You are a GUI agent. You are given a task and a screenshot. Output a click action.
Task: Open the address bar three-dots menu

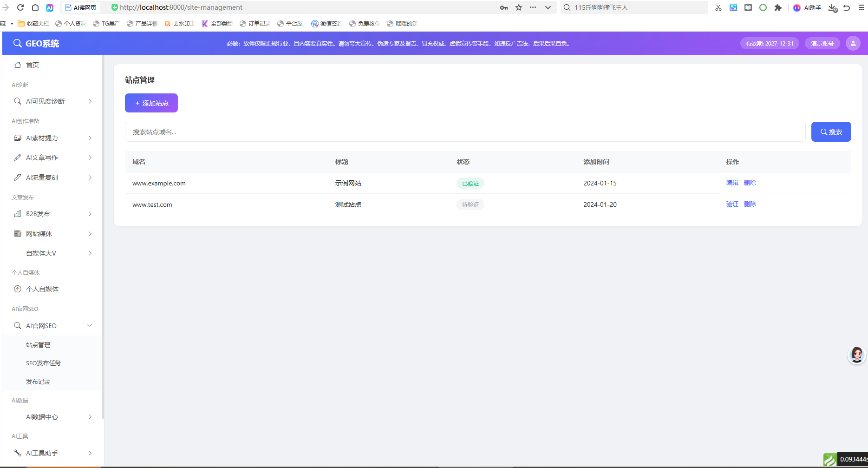coord(533,7)
